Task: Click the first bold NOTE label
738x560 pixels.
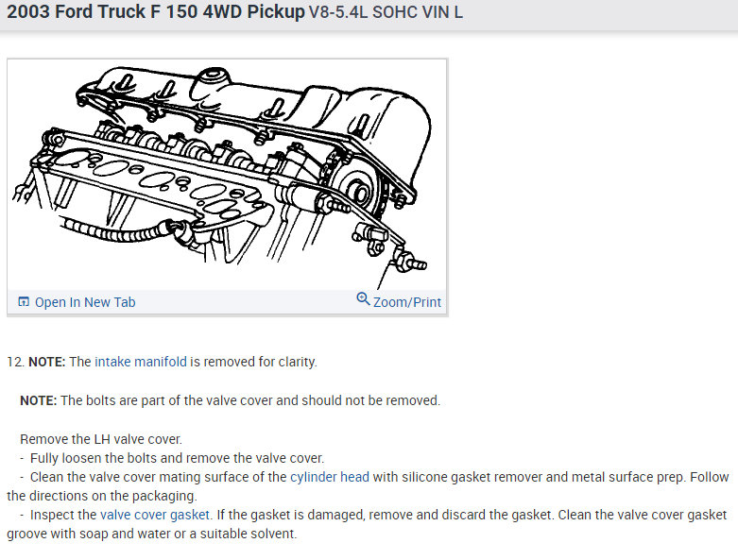Action: (47, 362)
